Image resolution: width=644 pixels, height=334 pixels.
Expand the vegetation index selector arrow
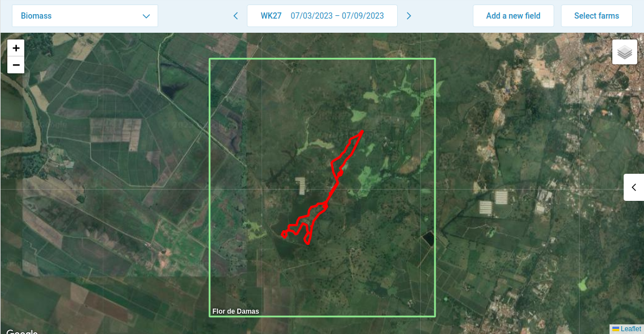coord(147,15)
